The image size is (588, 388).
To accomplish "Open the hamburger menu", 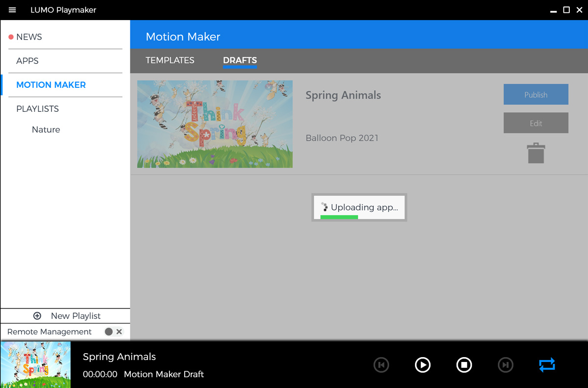I will click(x=12, y=10).
